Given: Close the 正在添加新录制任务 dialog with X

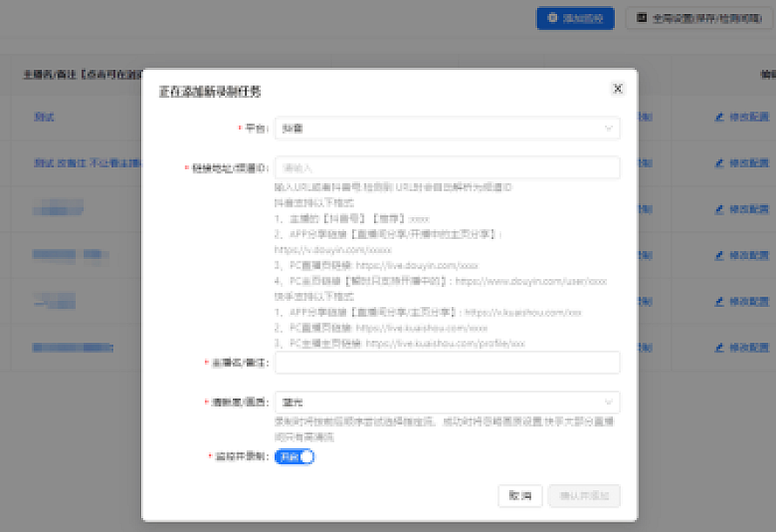Looking at the screenshot, I should 617,89.
